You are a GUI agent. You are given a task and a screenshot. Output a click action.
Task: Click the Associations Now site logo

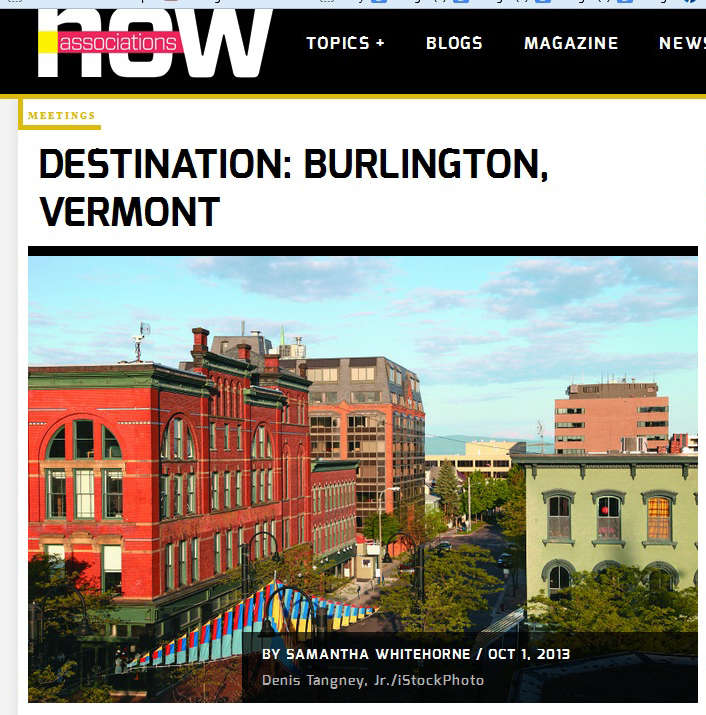tap(155, 43)
